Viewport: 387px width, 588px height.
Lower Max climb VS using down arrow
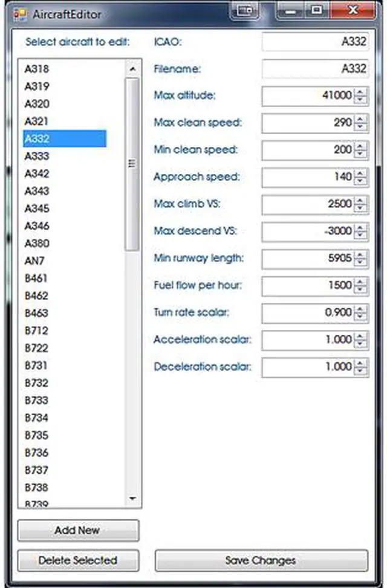point(361,208)
